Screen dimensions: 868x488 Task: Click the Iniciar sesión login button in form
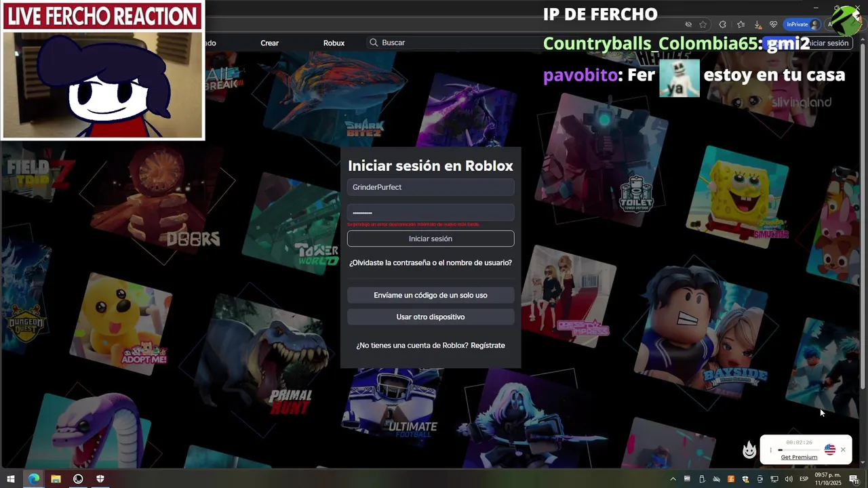[431, 239]
